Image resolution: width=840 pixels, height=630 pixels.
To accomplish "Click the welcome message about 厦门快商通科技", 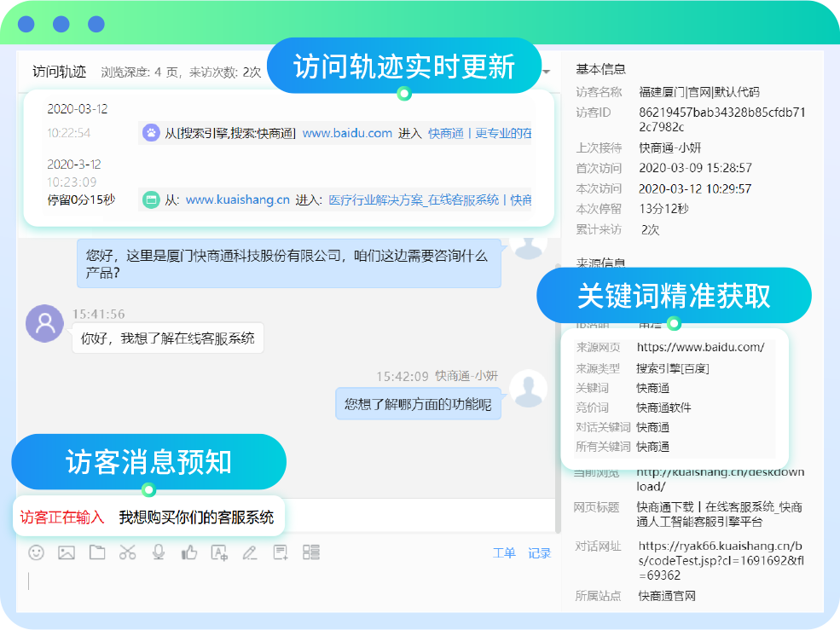I will (x=289, y=263).
